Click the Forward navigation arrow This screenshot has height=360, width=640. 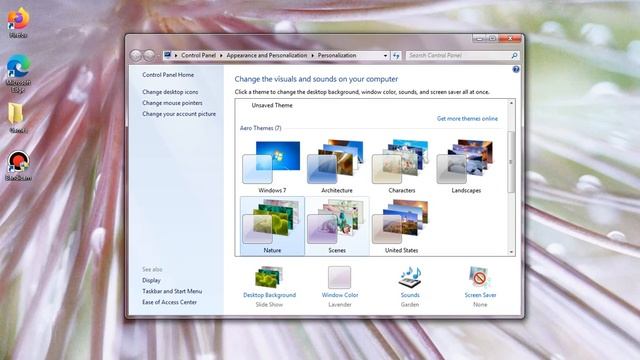tap(149, 55)
